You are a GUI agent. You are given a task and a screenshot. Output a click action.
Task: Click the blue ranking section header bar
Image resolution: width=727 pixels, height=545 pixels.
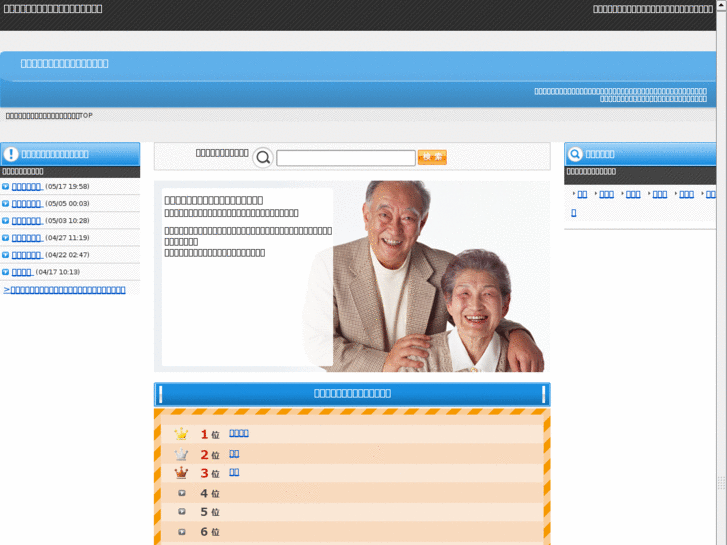pyautogui.click(x=352, y=394)
